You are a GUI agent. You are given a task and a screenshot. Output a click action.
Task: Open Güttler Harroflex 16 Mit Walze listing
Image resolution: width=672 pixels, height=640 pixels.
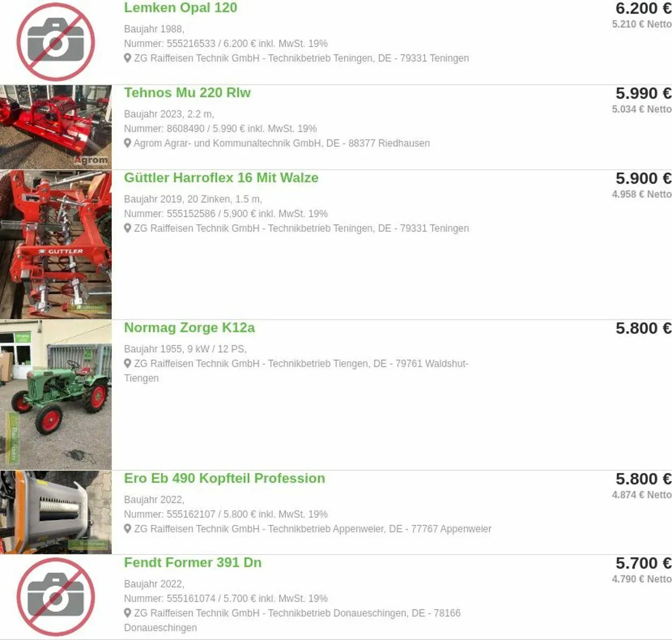[x=221, y=178]
